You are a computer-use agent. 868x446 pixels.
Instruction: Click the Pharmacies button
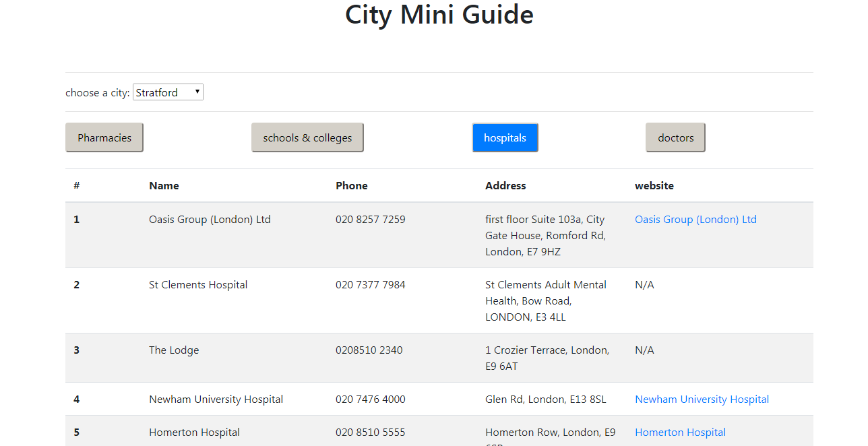click(x=104, y=137)
